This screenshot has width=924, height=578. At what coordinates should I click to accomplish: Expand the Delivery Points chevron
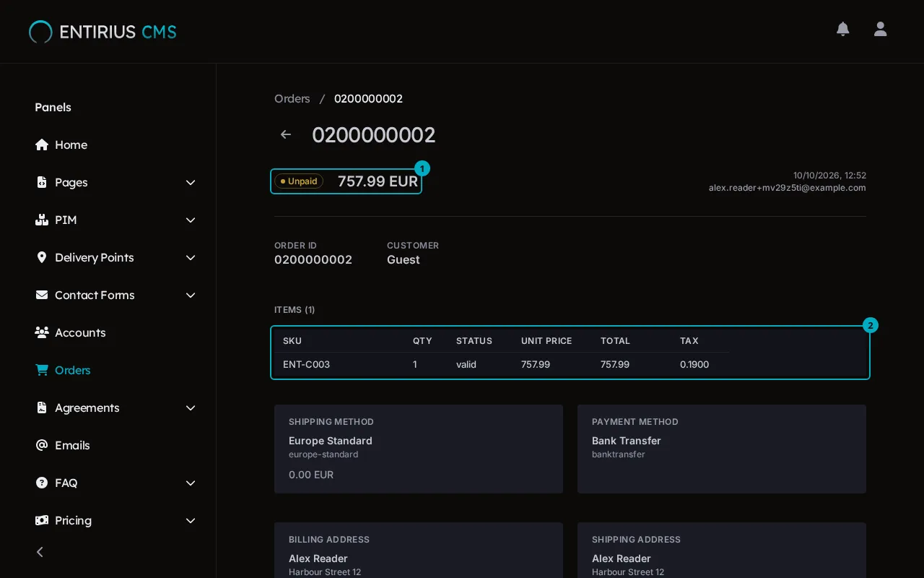[x=191, y=257]
